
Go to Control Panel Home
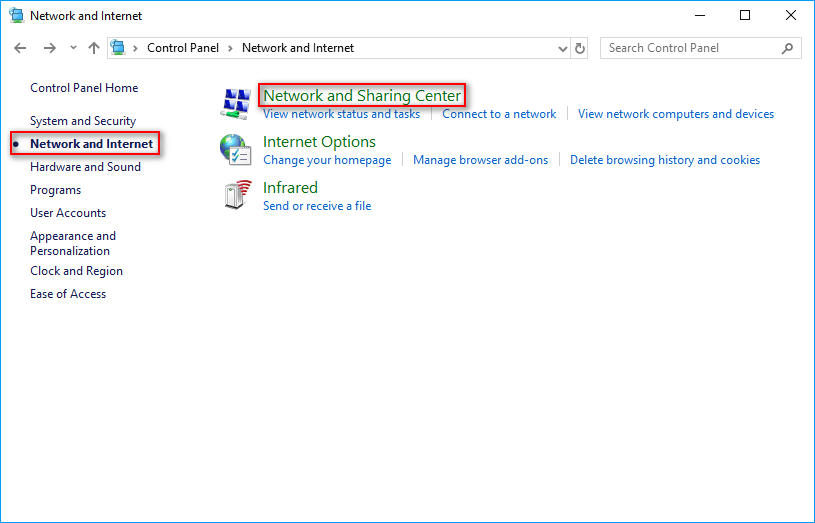84,88
